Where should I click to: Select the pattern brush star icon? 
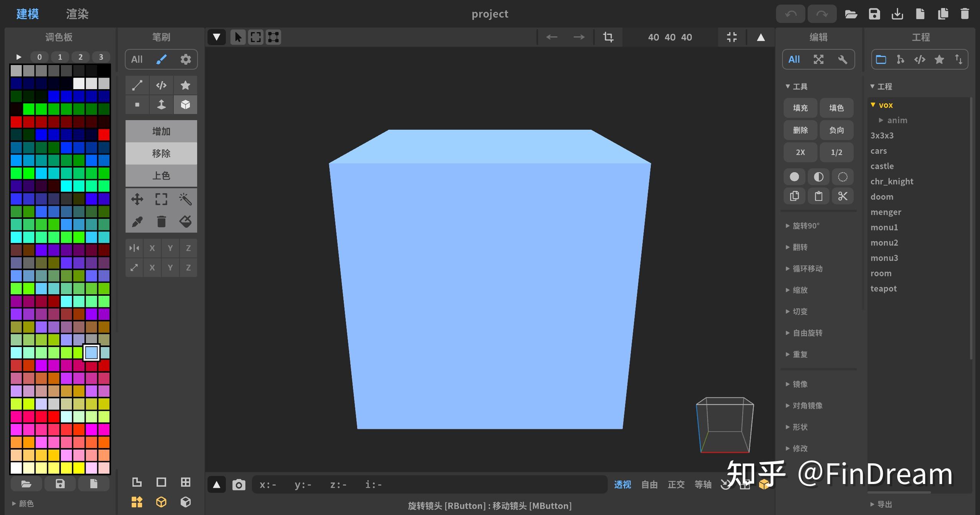pyautogui.click(x=185, y=85)
